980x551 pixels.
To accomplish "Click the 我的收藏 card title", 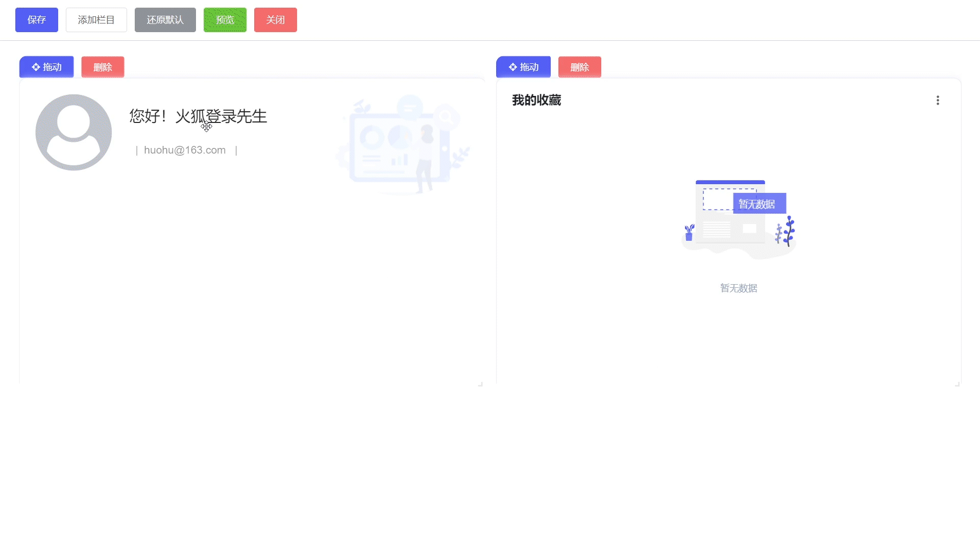I will [x=536, y=100].
